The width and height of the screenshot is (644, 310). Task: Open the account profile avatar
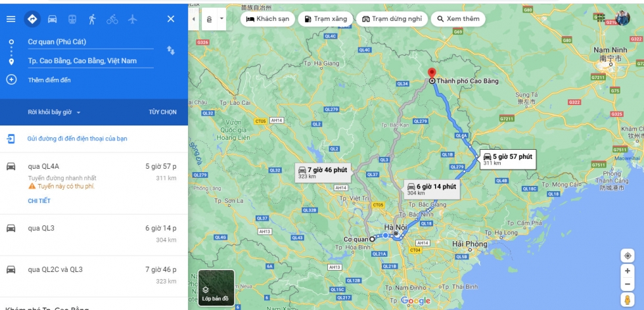622,18
